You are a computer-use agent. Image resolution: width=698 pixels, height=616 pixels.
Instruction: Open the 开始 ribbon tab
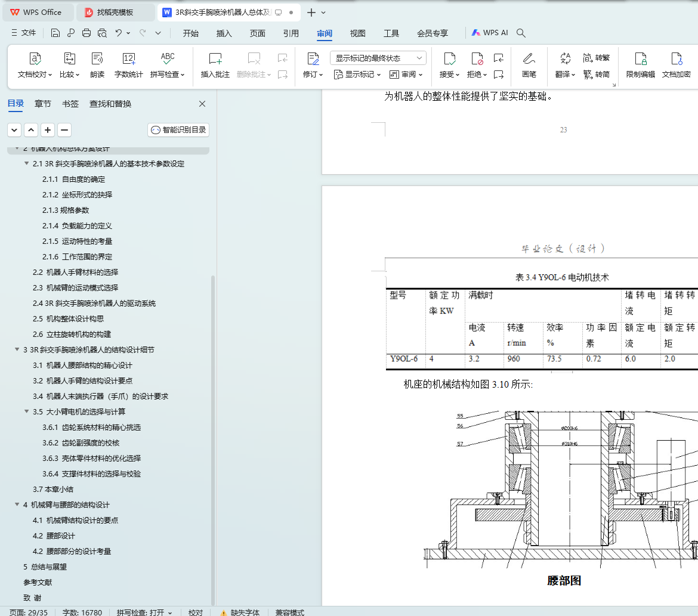(190, 33)
